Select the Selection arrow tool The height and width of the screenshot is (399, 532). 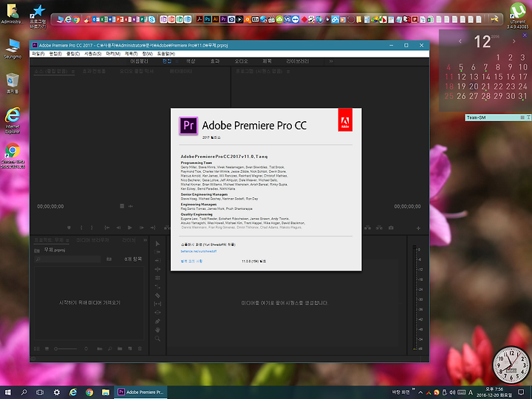[x=157, y=244]
